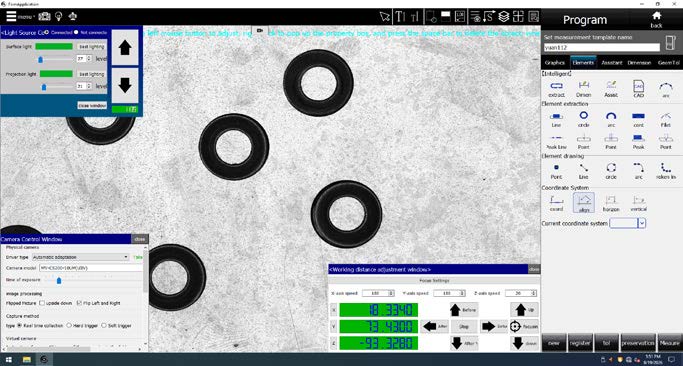The height and width of the screenshot is (366, 683).
Task: Select Real time collection capture type
Action: coord(20,325)
